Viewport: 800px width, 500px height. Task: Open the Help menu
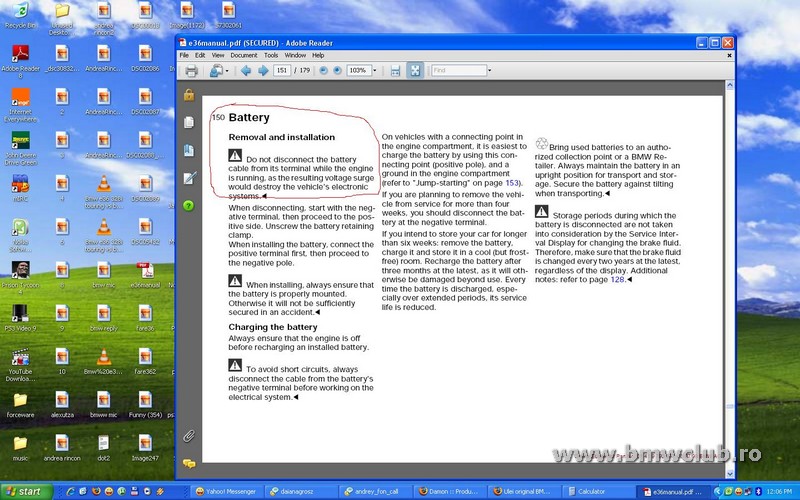click(x=318, y=55)
